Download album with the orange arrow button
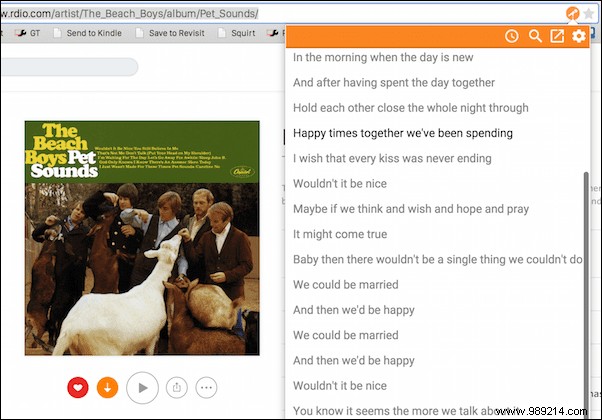Screen dimensions: 602x420 pos(108,387)
